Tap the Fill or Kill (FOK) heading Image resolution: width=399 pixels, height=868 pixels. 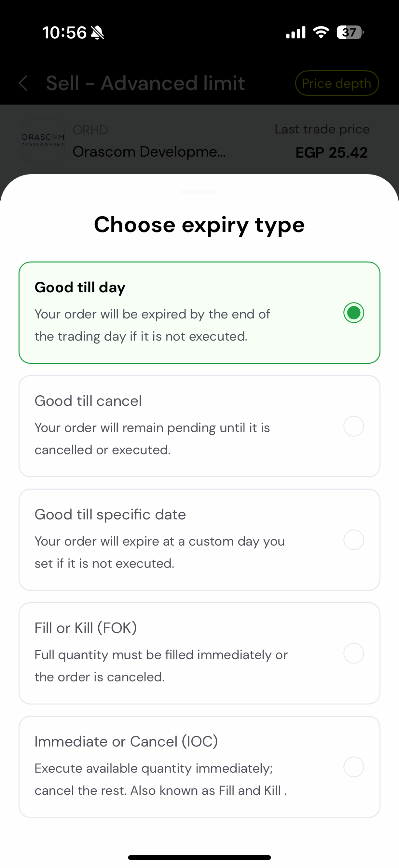[86, 628]
